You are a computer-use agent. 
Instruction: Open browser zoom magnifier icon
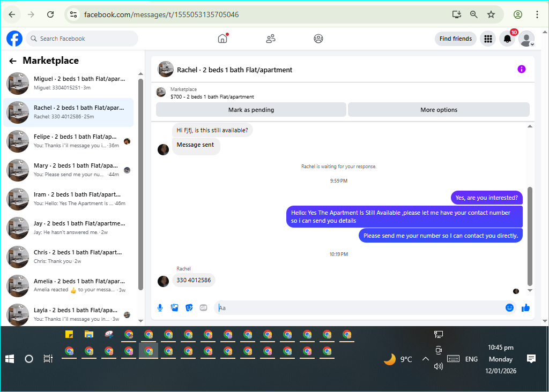[x=474, y=14]
